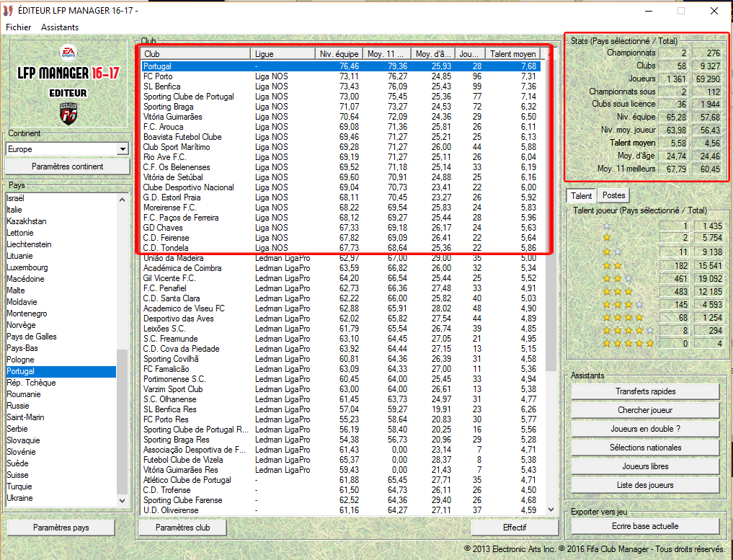Select Luxembourg in the country list
Image resolution: width=733 pixels, height=560 pixels.
[61, 267]
